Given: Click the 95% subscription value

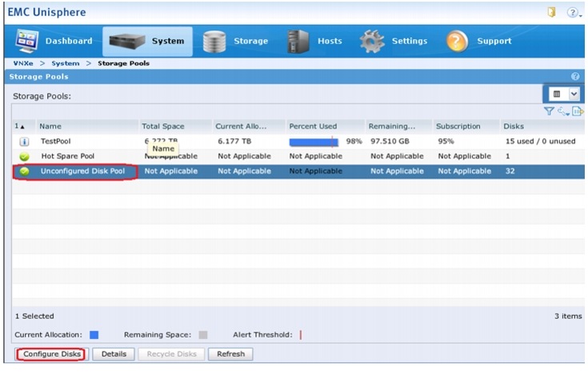Looking at the screenshot, I should coord(446,142).
